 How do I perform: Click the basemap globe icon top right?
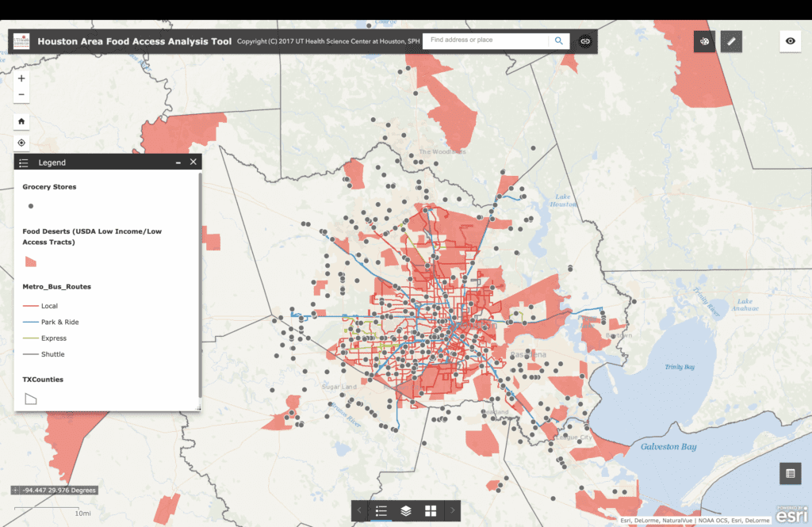[704, 41]
